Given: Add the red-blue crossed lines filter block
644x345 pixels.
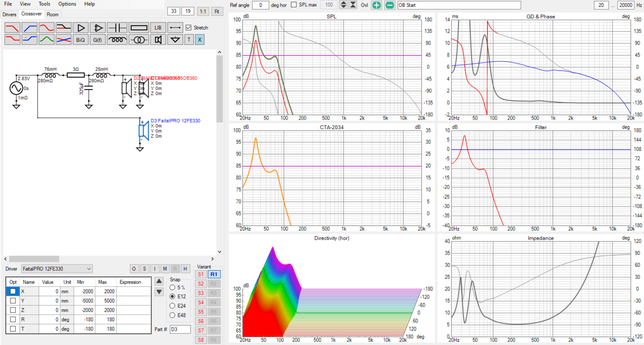Looking at the screenshot, I should [x=64, y=40].
